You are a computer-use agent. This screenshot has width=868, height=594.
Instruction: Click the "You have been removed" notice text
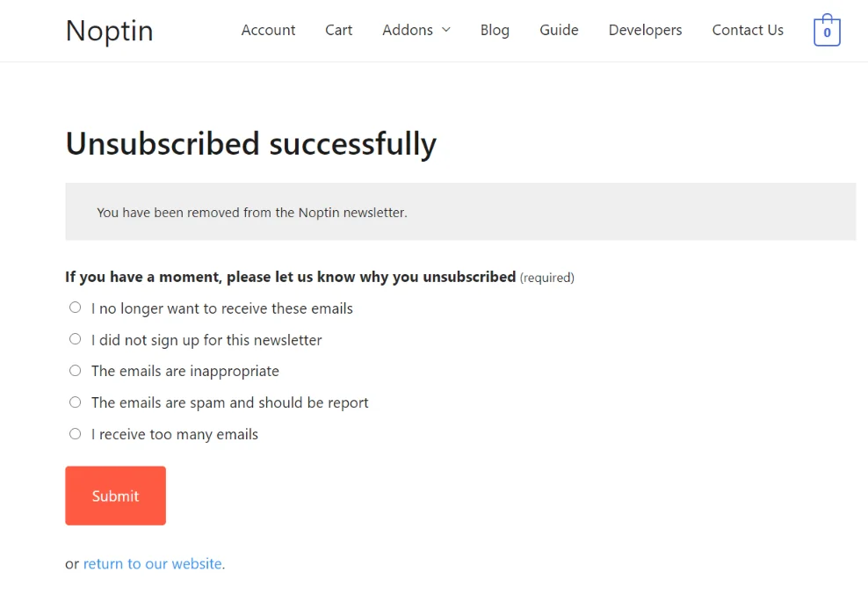[252, 213]
